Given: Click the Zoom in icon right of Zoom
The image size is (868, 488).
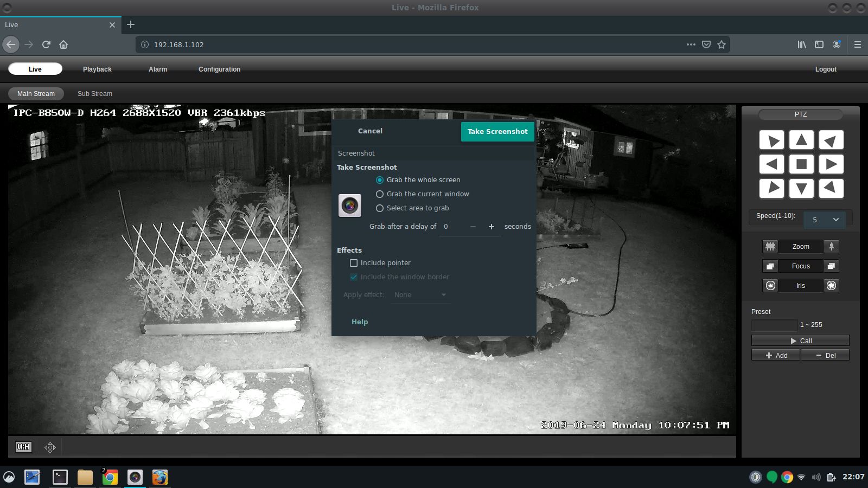Looking at the screenshot, I should [831, 247].
